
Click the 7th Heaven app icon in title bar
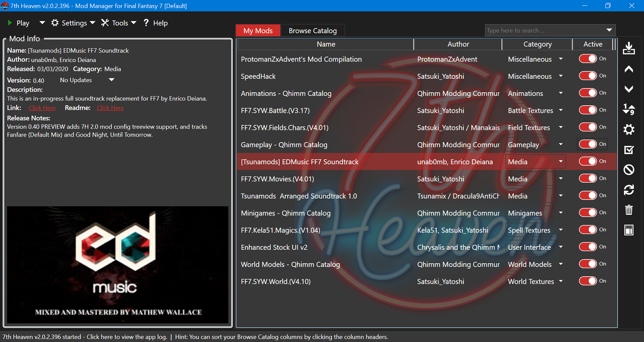point(5,5)
